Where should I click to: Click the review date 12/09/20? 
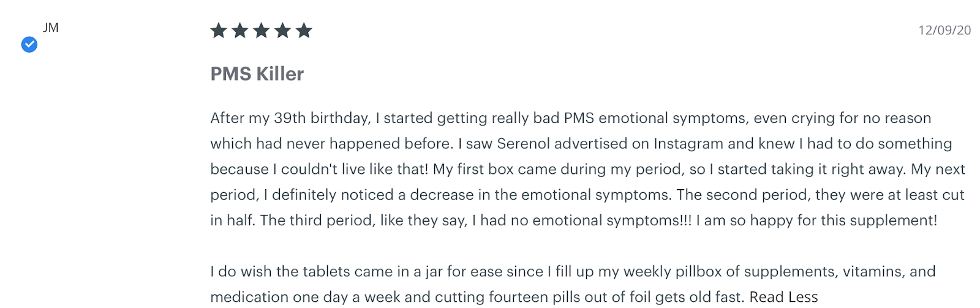click(x=944, y=30)
